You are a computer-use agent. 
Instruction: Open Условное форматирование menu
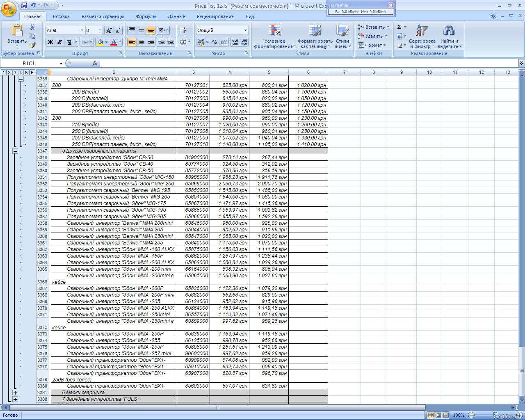(274, 36)
